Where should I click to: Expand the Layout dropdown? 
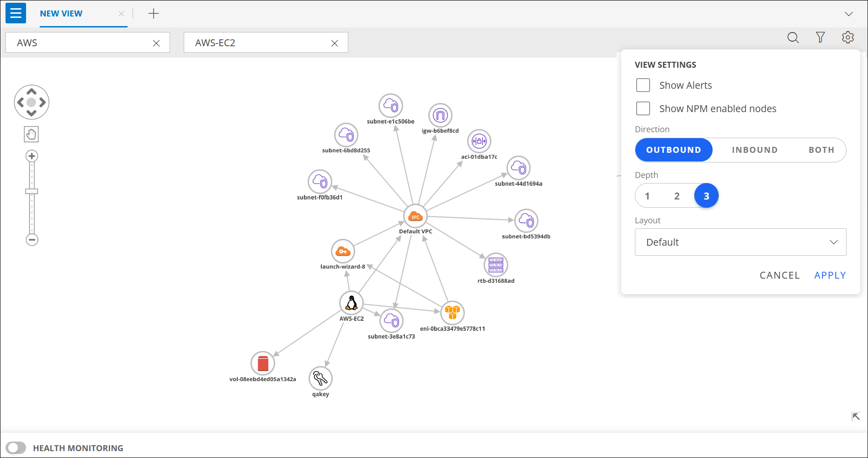coord(740,242)
